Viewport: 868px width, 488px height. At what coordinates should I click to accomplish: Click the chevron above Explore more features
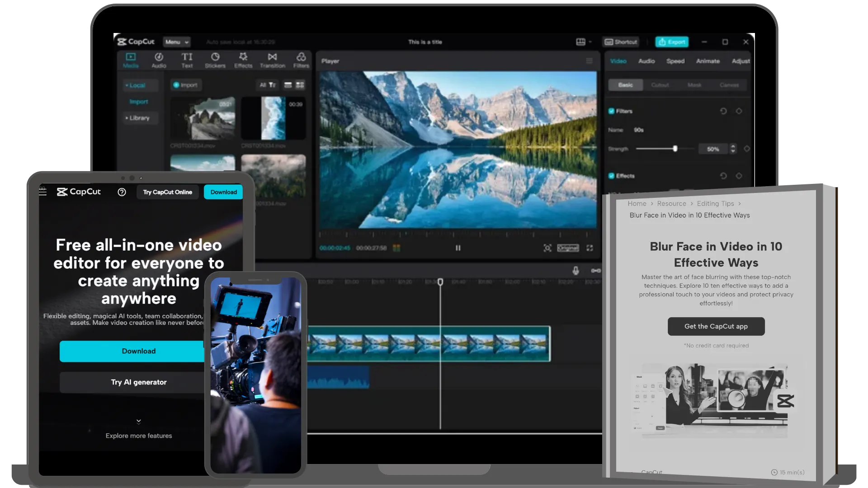pyautogui.click(x=139, y=422)
